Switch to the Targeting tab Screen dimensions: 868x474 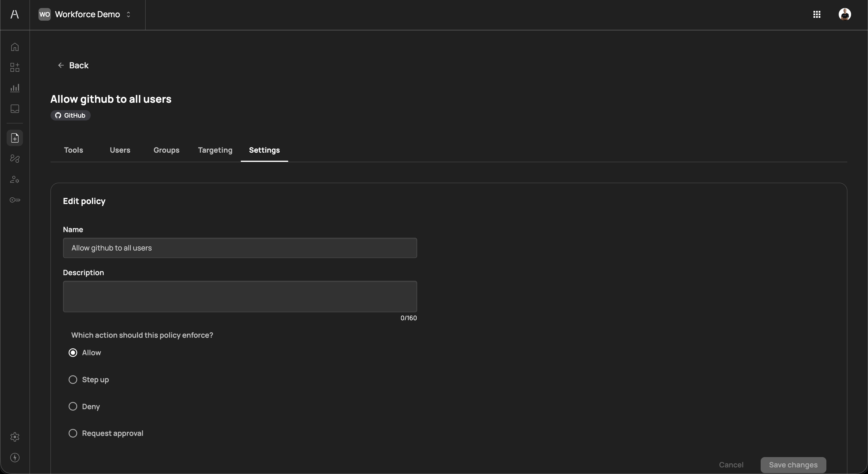(215, 150)
